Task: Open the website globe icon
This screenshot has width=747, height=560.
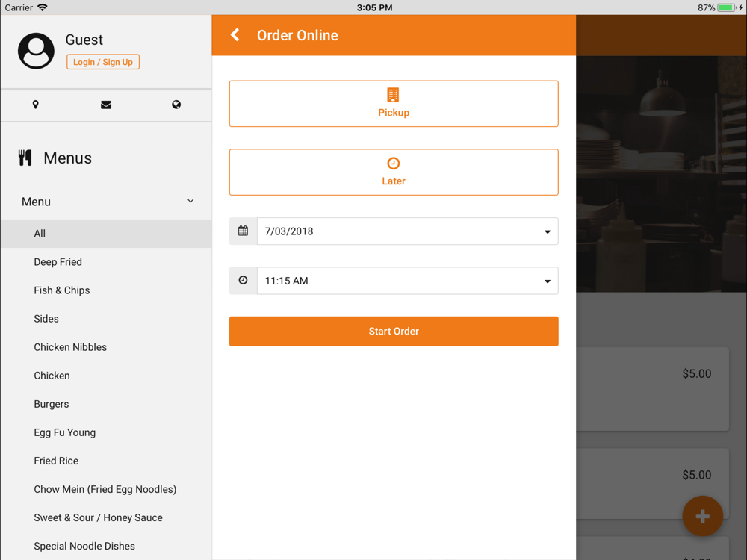Action: tap(176, 105)
